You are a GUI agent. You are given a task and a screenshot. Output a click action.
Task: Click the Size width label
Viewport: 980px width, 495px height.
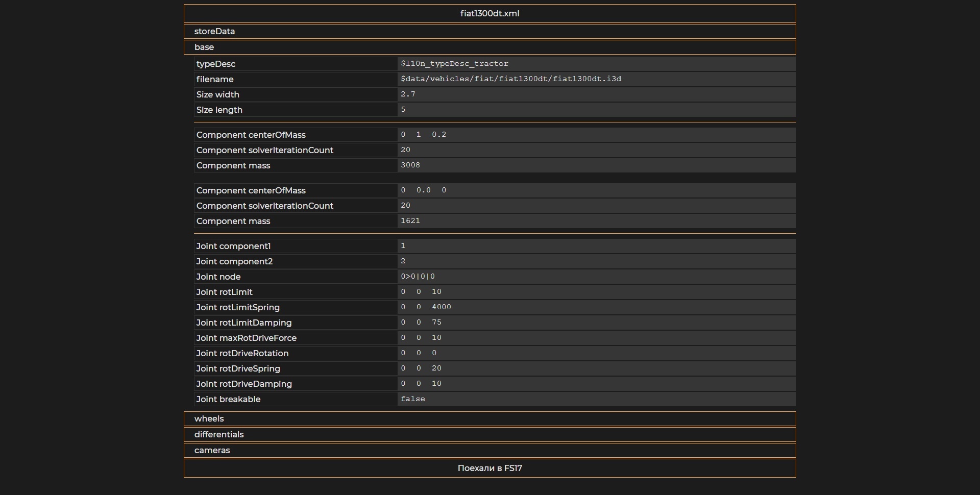pos(218,94)
